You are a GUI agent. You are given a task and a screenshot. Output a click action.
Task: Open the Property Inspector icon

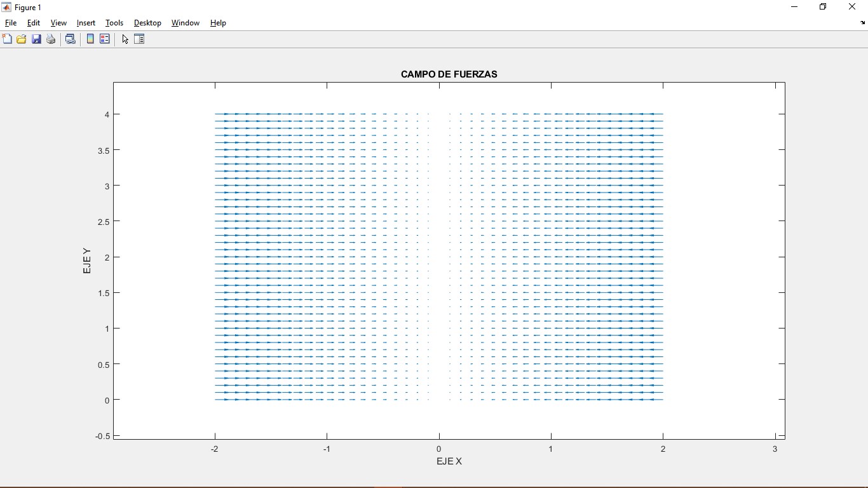(139, 39)
